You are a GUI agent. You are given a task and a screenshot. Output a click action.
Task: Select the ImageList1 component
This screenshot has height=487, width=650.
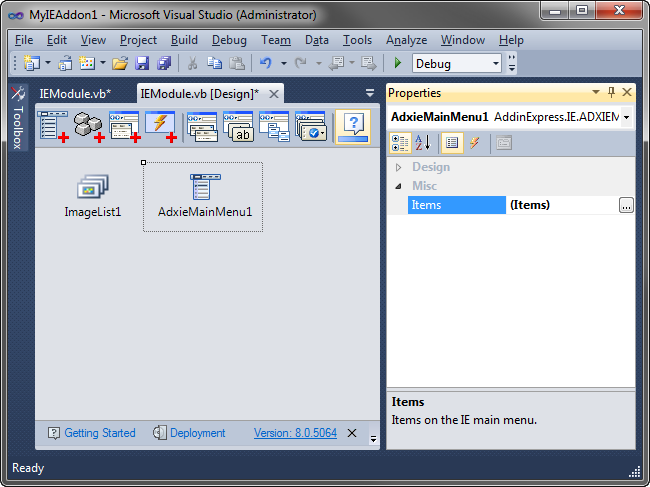click(93, 196)
